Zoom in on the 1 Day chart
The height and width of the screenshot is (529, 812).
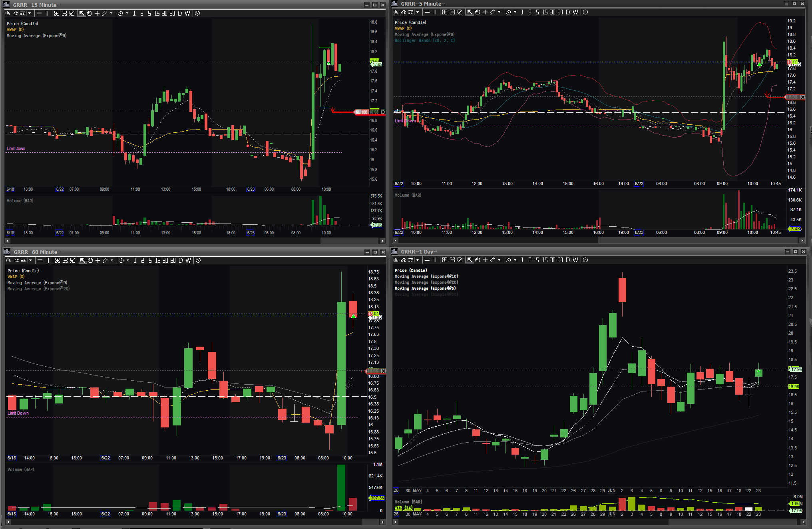click(445, 260)
